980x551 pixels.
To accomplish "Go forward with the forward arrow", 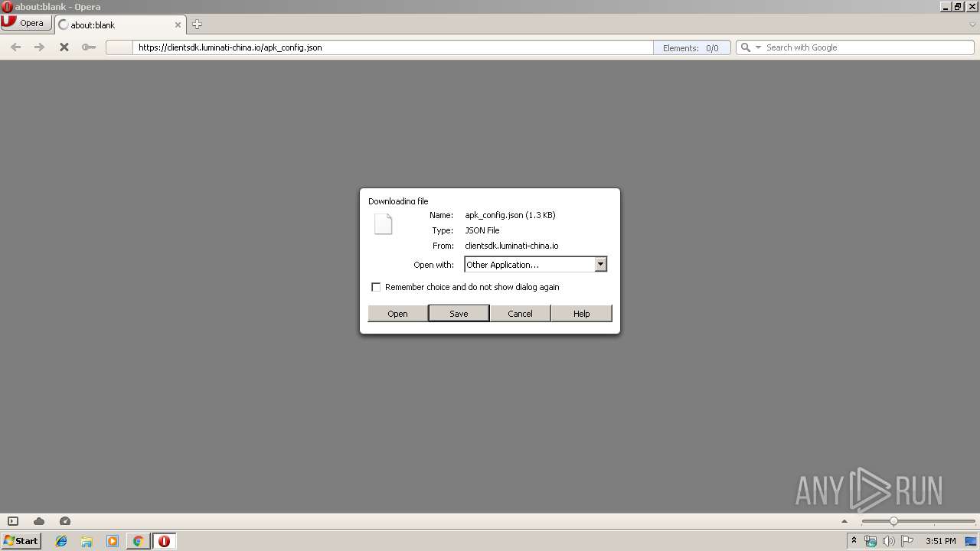I will 40,47.
